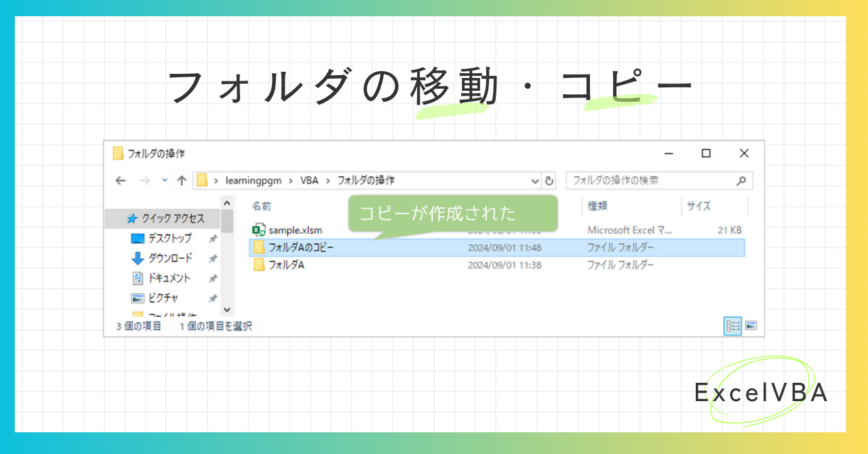Select クイック アクセス in the sidebar

tap(172, 219)
